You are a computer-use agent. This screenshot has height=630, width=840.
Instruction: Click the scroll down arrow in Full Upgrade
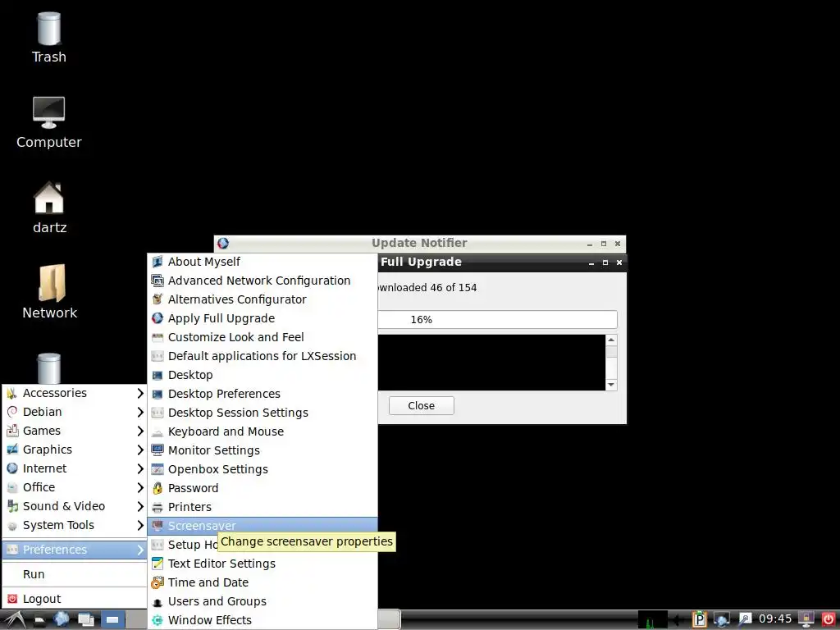(x=611, y=385)
